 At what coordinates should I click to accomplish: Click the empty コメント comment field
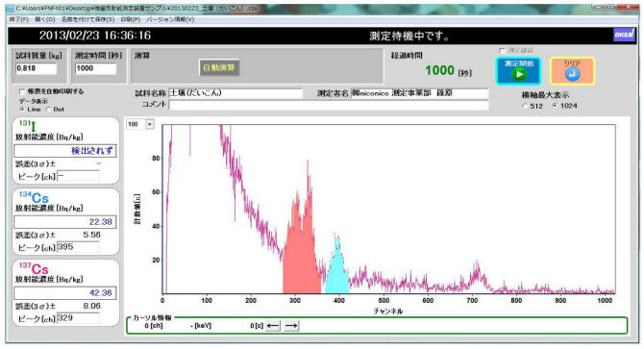click(329, 105)
